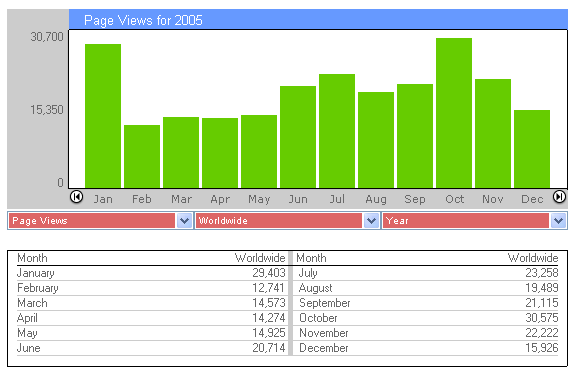Click the value 12,741
The width and height of the screenshot is (576, 375).
(x=269, y=288)
